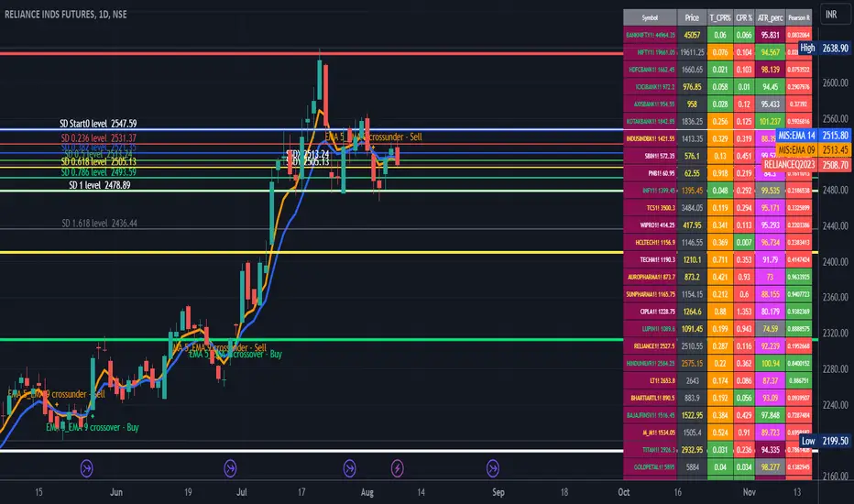Click the SD 0.786 level 2493.59 label
854x504 pixels.
pos(99,172)
